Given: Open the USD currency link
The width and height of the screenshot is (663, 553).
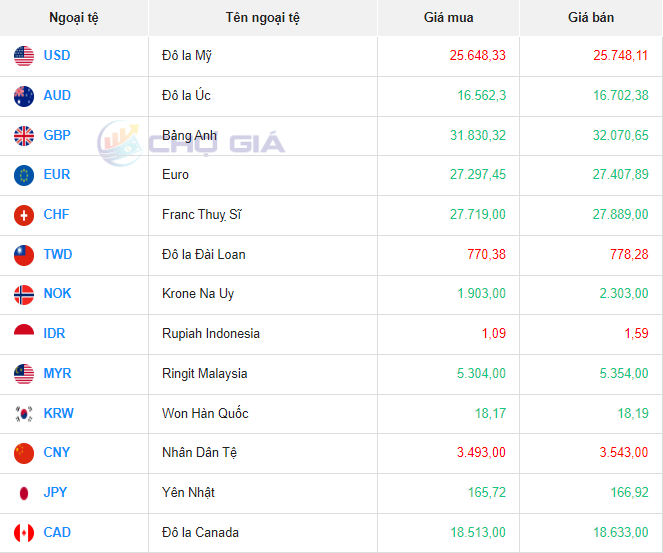Looking at the screenshot, I should click(x=57, y=56).
